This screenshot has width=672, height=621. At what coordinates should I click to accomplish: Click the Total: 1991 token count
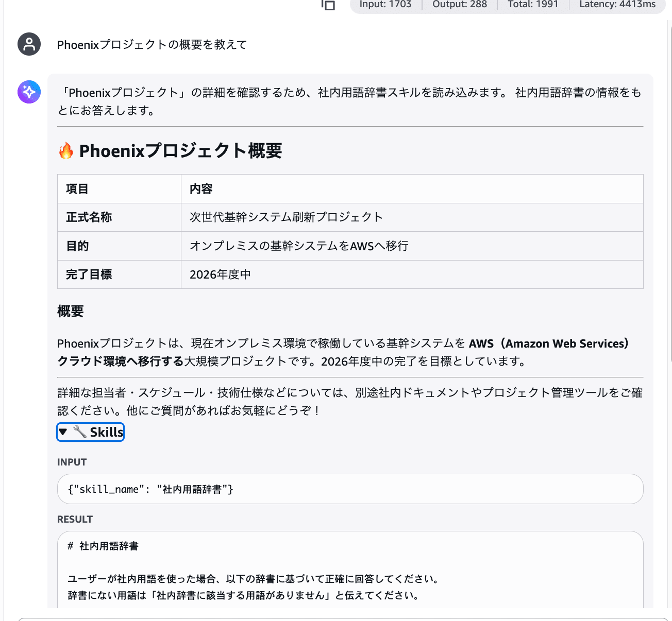(x=533, y=5)
